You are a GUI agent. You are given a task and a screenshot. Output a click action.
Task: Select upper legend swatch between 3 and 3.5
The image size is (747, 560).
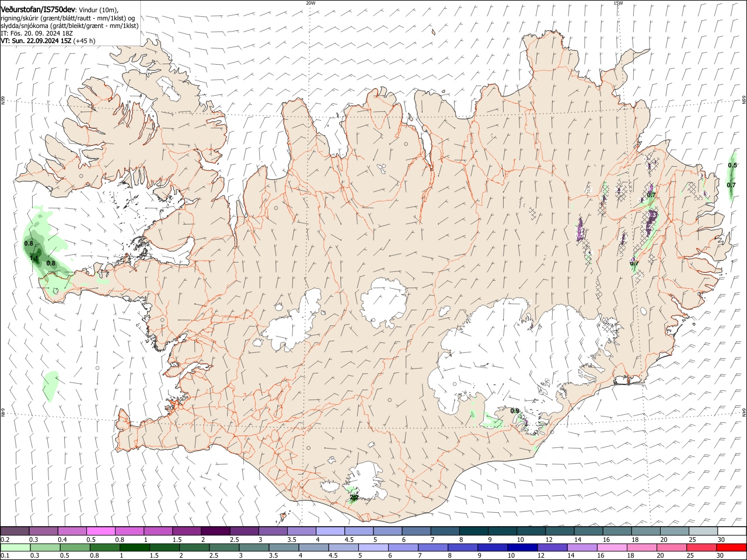(x=273, y=531)
